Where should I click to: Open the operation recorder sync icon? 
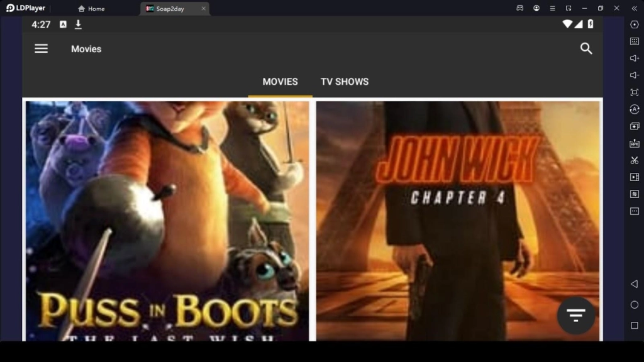(x=634, y=109)
